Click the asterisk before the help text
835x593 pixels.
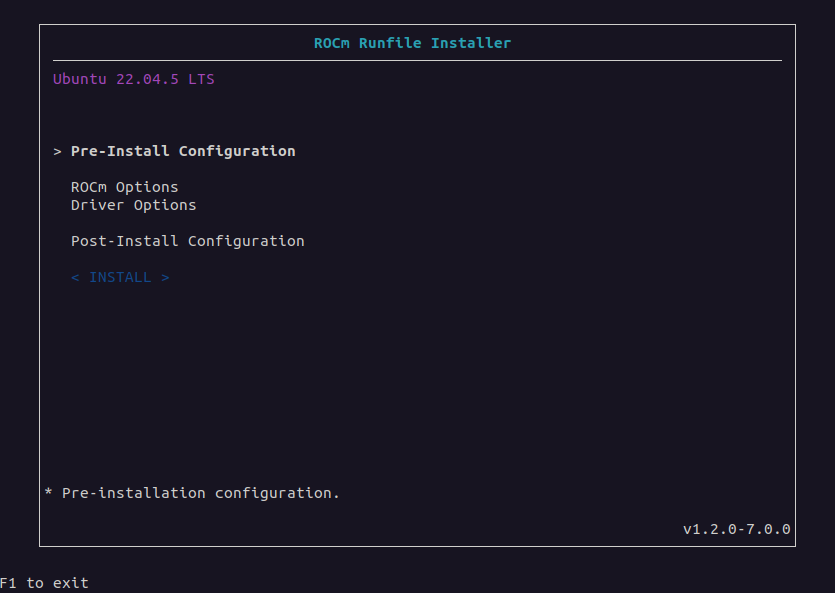(48, 492)
